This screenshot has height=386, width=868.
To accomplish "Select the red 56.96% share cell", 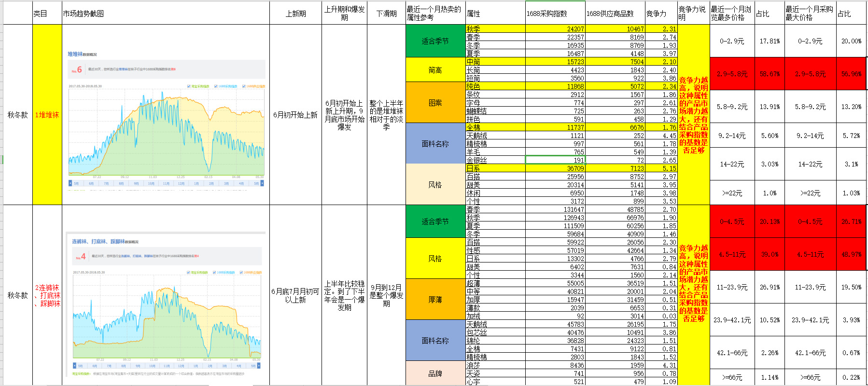I will [x=851, y=74].
